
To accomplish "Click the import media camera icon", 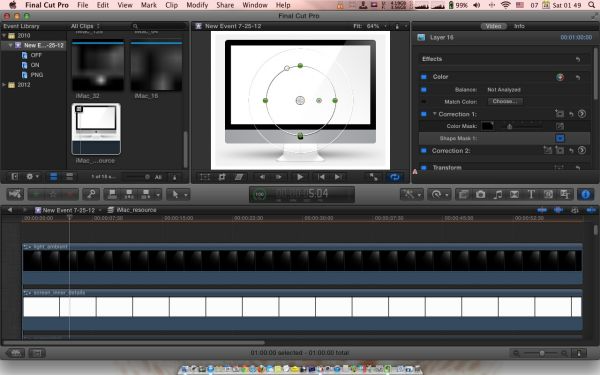I will [x=15, y=194].
